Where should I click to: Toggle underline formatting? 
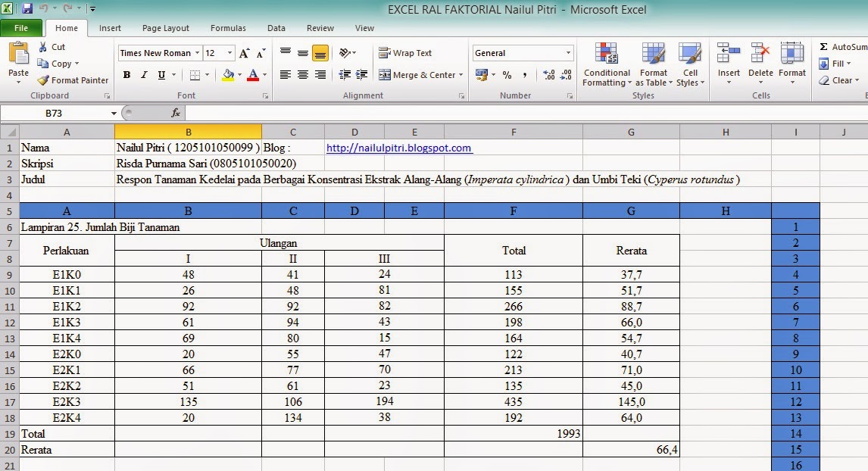(161, 75)
